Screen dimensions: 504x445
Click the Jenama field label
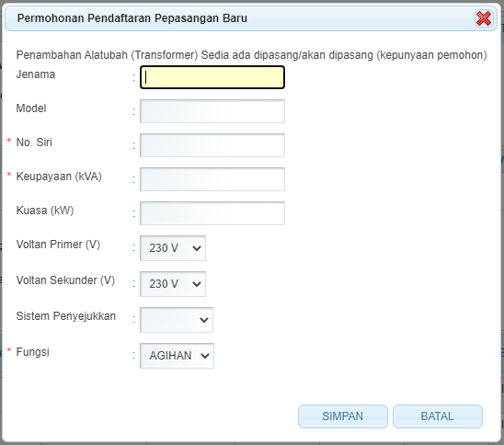pos(36,74)
